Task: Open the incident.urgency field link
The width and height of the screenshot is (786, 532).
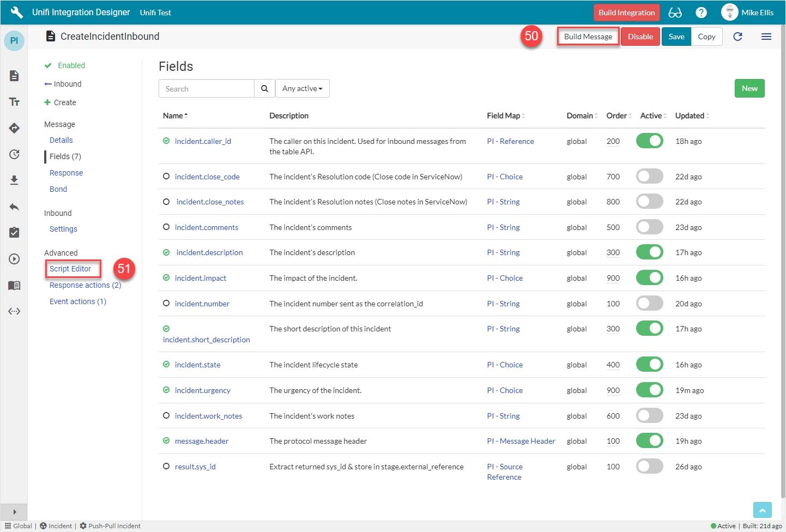Action: point(202,390)
